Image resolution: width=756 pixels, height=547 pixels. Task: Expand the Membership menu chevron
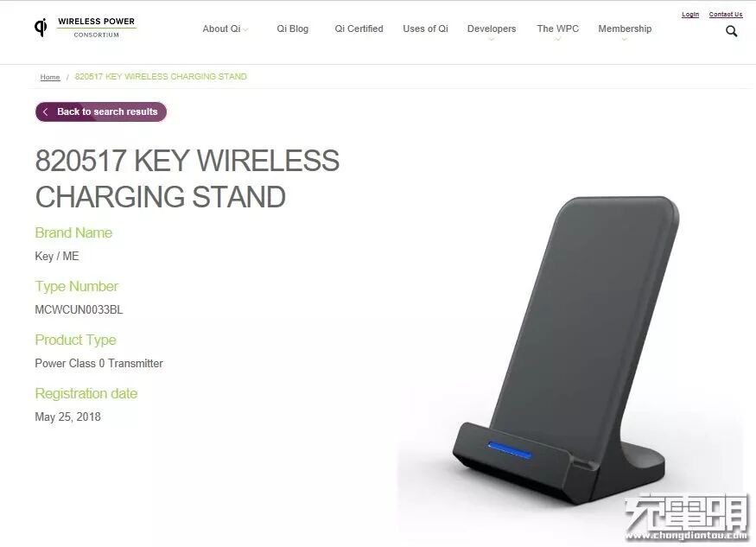[625, 39]
